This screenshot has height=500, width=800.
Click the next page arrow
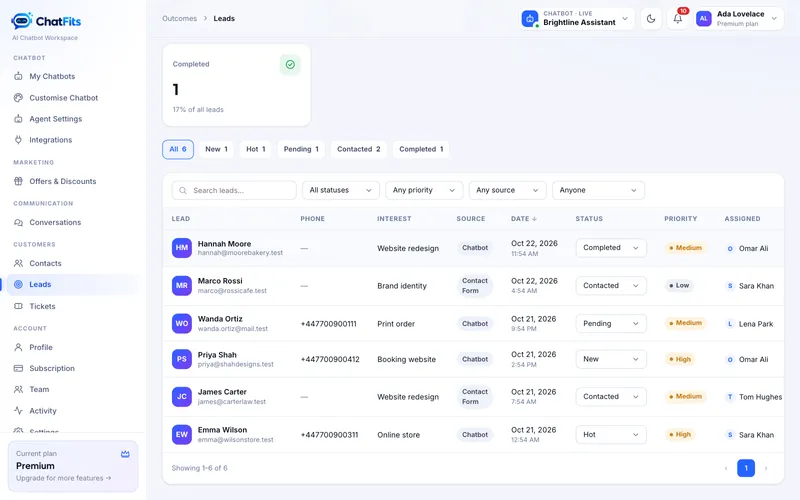click(766, 468)
